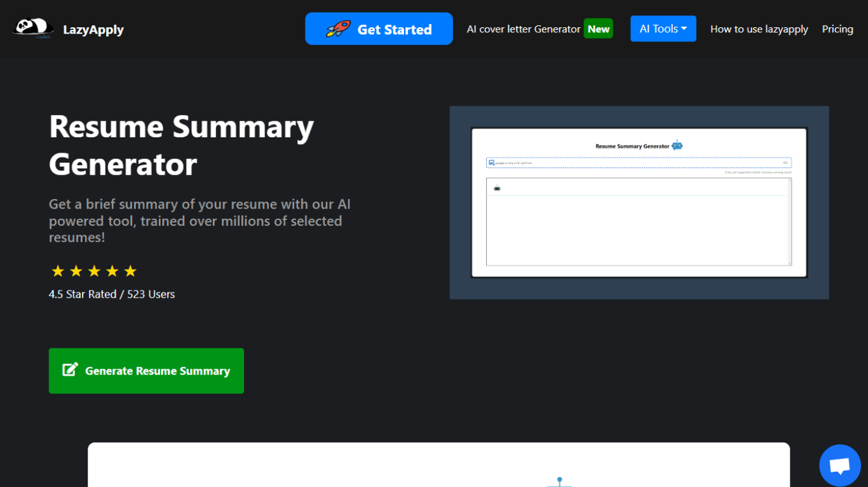Click the green New badge
This screenshot has height=487, width=868.
click(599, 29)
